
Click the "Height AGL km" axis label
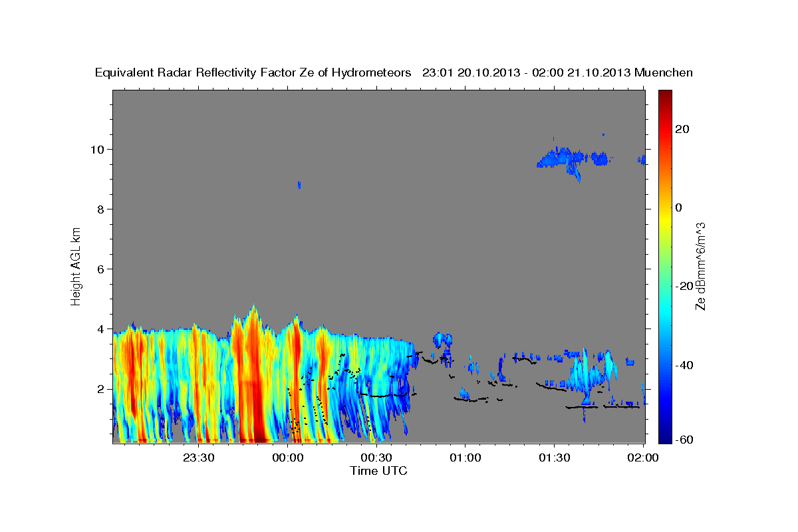[x=76, y=265]
